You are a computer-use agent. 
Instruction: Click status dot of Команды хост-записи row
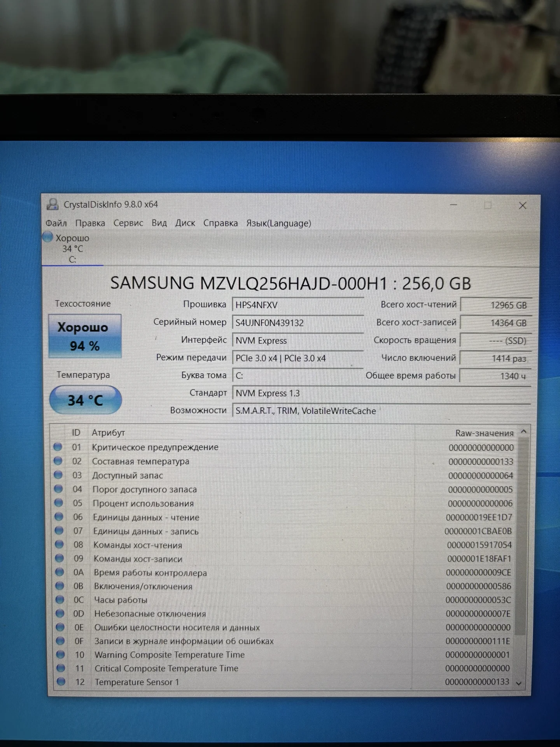[59, 558]
